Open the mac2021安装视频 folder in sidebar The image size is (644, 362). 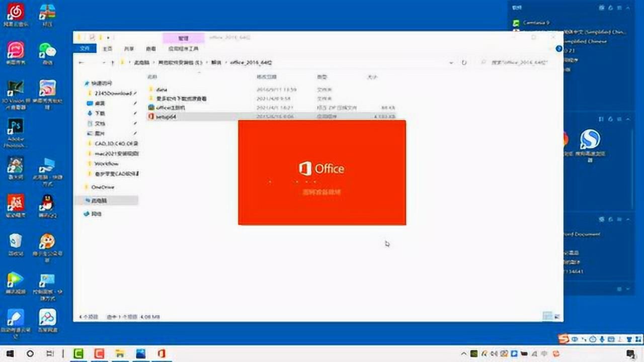click(113, 153)
